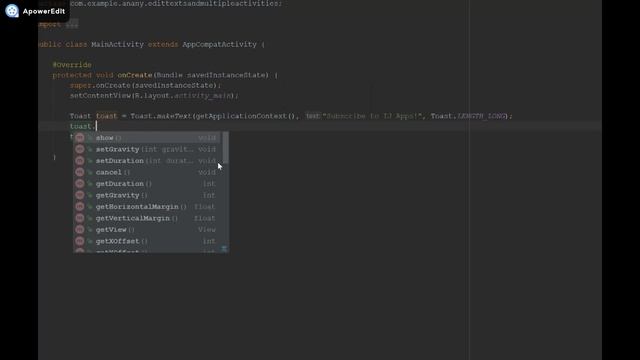The width and height of the screenshot is (640, 360).
Task: Select getGravity() in completion popup
Action: pyautogui.click(x=147, y=195)
